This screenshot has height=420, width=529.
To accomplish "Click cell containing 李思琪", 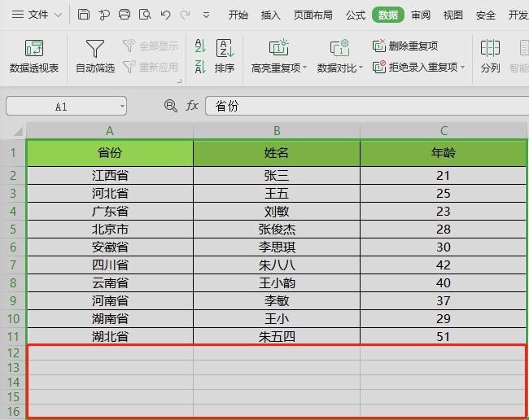I will coord(277,247).
